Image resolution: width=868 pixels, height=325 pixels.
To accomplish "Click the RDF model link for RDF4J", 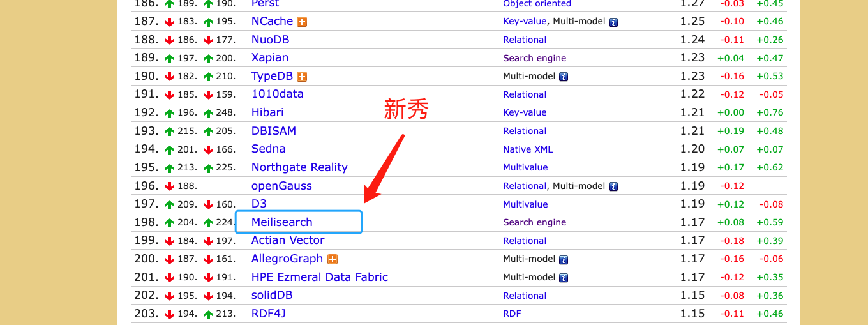I will (x=512, y=314).
